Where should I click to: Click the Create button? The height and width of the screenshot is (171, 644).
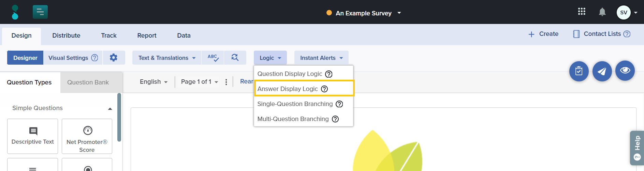(543, 34)
